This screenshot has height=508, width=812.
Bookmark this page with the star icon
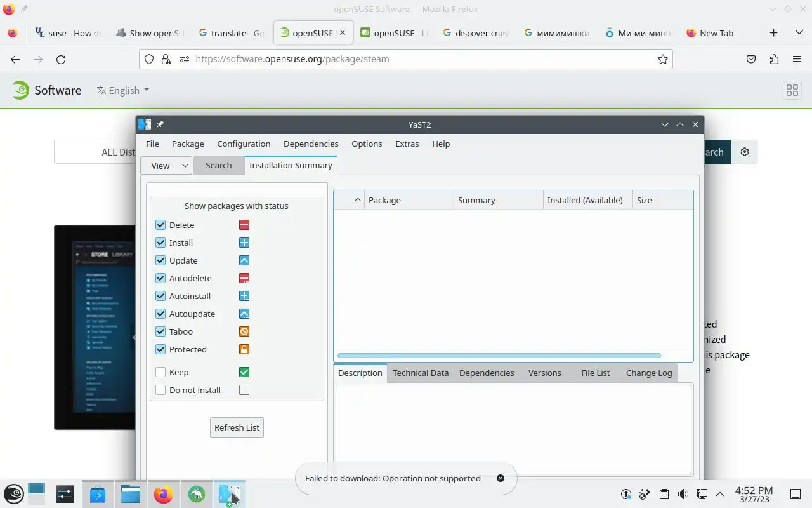663,59
